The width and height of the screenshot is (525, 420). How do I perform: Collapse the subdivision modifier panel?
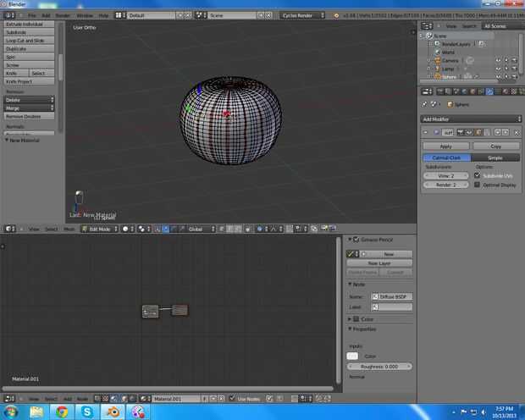(426, 132)
